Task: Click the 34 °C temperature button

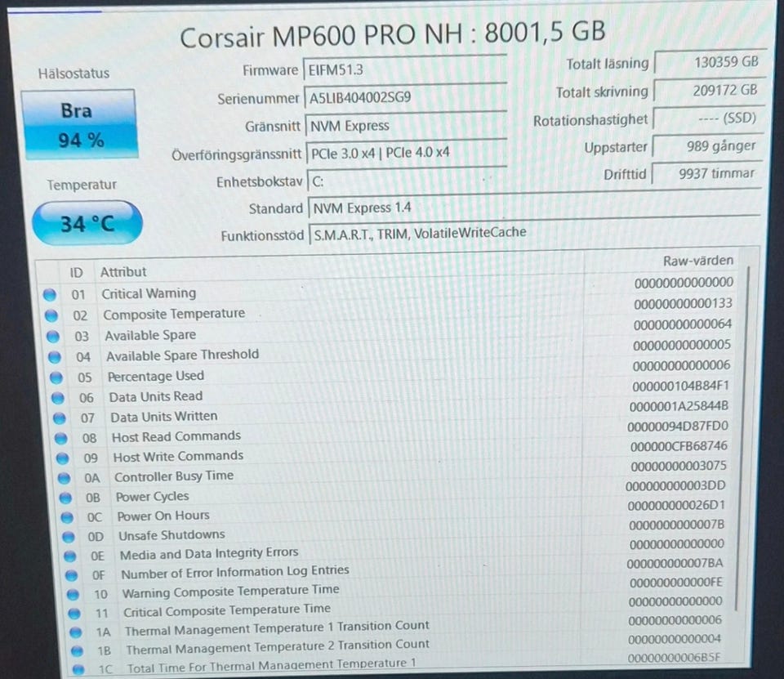Action: [x=87, y=223]
